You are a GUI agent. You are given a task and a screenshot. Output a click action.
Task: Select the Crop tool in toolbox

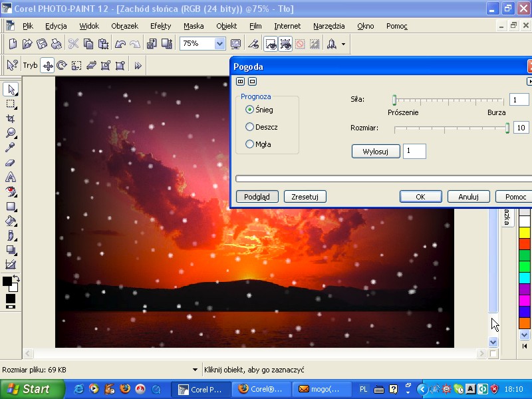(x=10, y=118)
